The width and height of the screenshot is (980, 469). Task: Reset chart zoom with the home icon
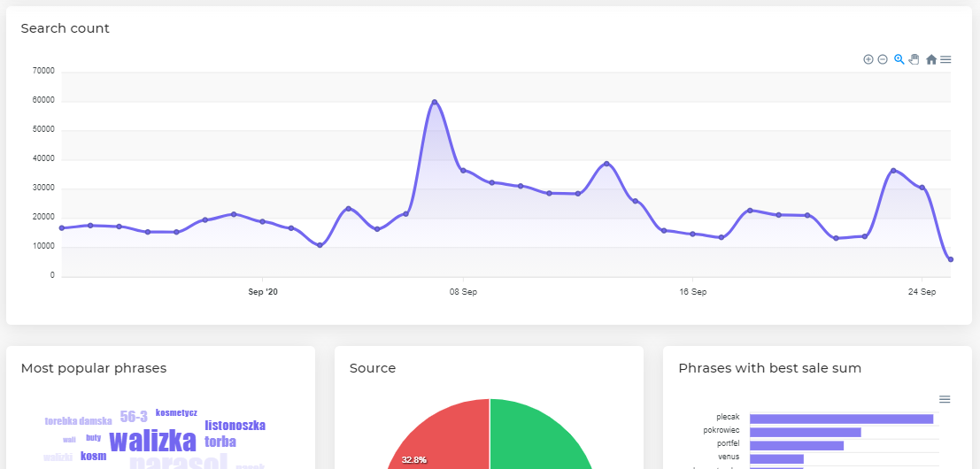point(931,59)
